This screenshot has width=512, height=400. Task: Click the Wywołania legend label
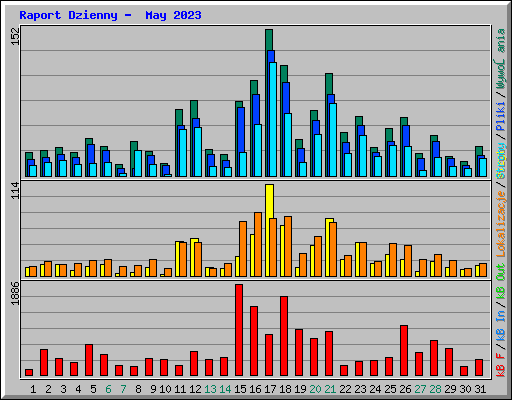coord(500,58)
